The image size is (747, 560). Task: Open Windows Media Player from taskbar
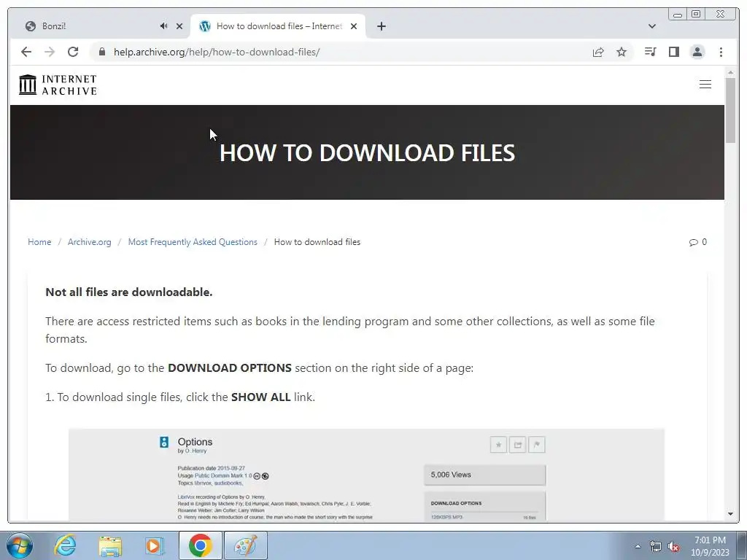(x=155, y=545)
